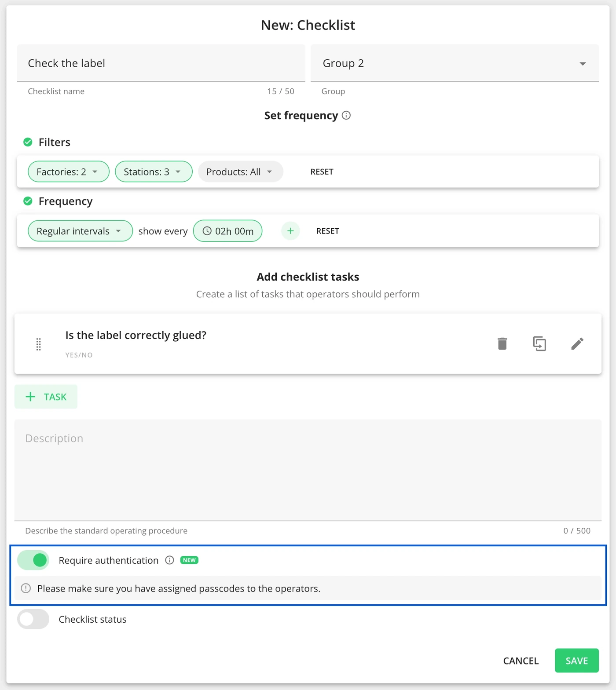Click the 02h 00m interval field
Viewport: 616px width, 690px height.
(x=228, y=231)
